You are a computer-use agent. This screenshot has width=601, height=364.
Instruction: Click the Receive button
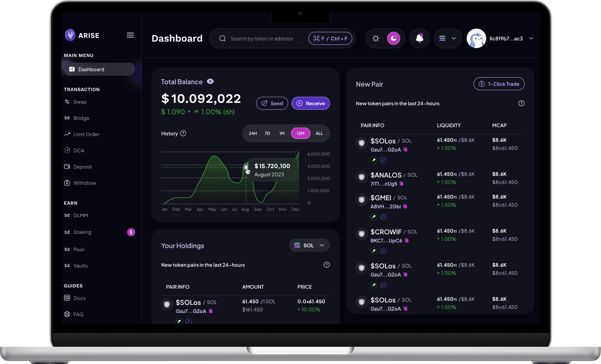(x=310, y=103)
